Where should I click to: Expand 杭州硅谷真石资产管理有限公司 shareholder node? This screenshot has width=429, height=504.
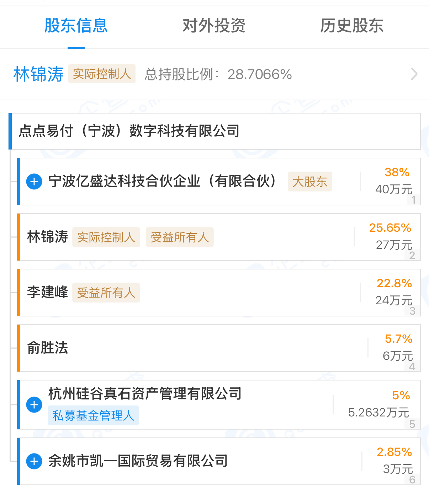pyautogui.click(x=34, y=405)
